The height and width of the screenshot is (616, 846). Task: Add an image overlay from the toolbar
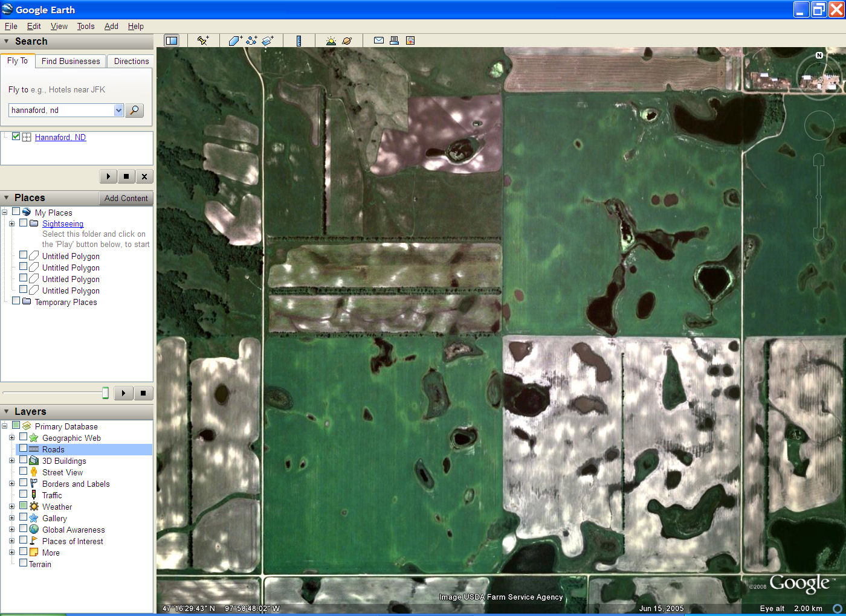coord(268,40)
